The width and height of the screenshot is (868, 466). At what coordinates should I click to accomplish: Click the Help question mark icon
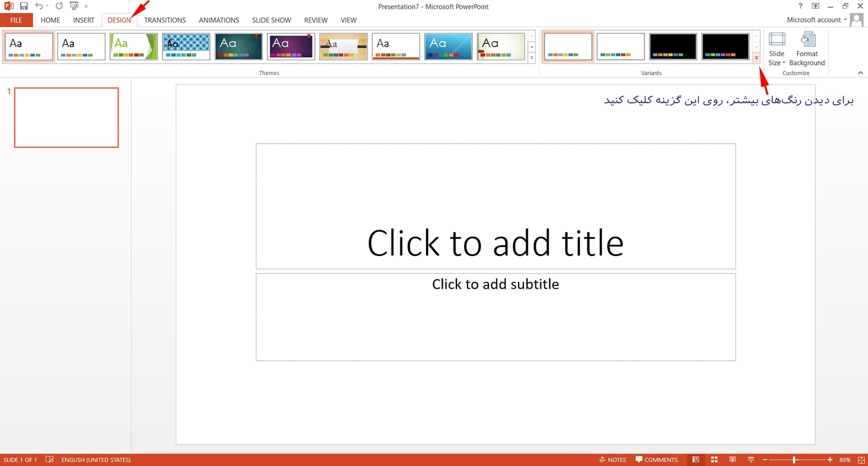click(x=800, y=6)
